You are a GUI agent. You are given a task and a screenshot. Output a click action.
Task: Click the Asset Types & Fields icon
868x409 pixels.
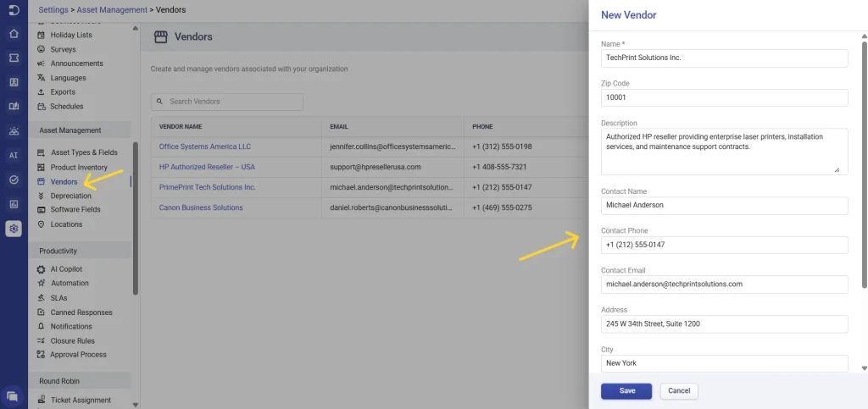point(41,152)
